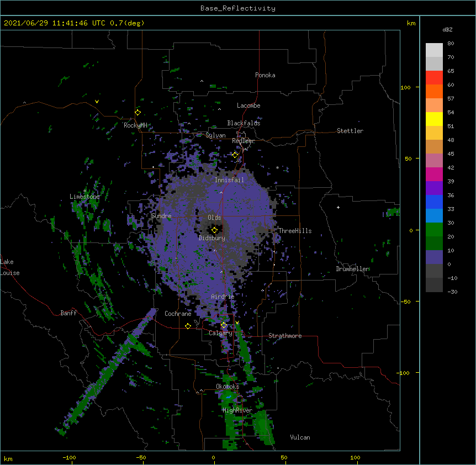Click the 45 value label in dBZ legend
This screenshot has width=476, height=465.
click(x=451, y=154)
